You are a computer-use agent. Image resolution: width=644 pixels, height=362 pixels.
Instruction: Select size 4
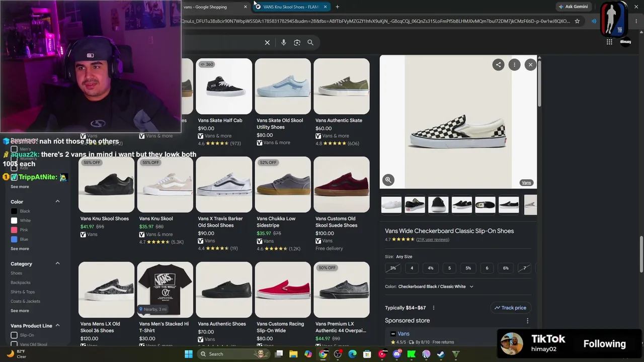(x=412, y=268)
